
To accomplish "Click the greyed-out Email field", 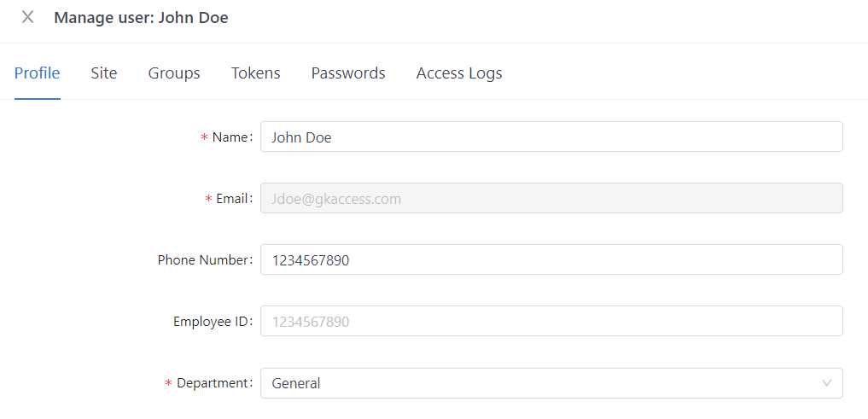I will (551, 199).
